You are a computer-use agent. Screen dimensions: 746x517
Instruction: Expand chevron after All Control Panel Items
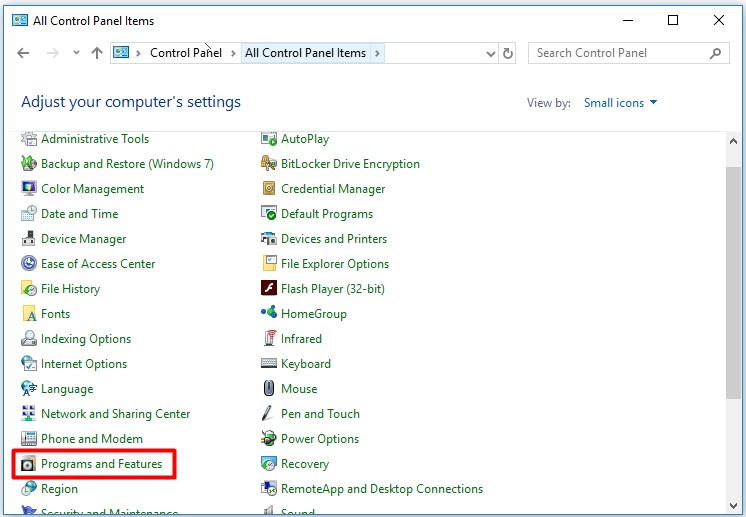tap(377, 53)
